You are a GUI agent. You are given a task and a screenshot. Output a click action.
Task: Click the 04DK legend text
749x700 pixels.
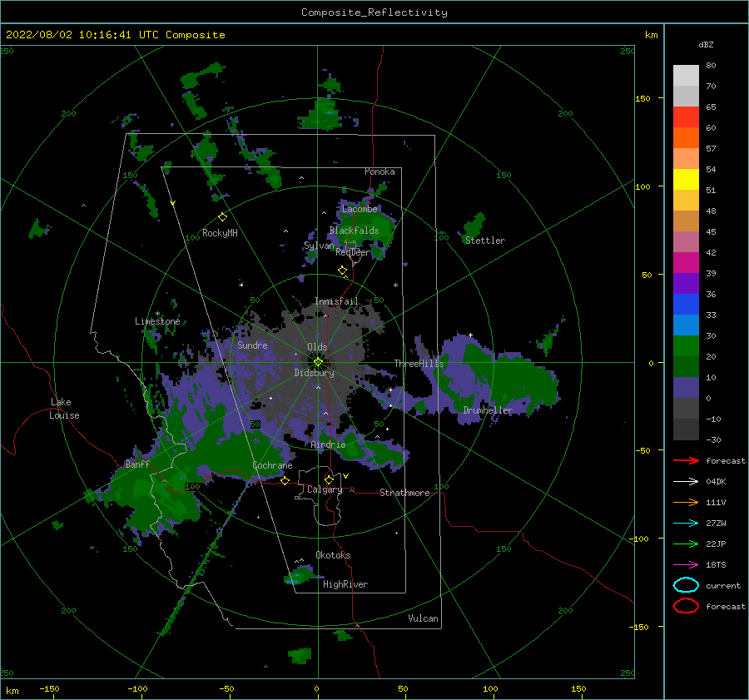(716, 482)
